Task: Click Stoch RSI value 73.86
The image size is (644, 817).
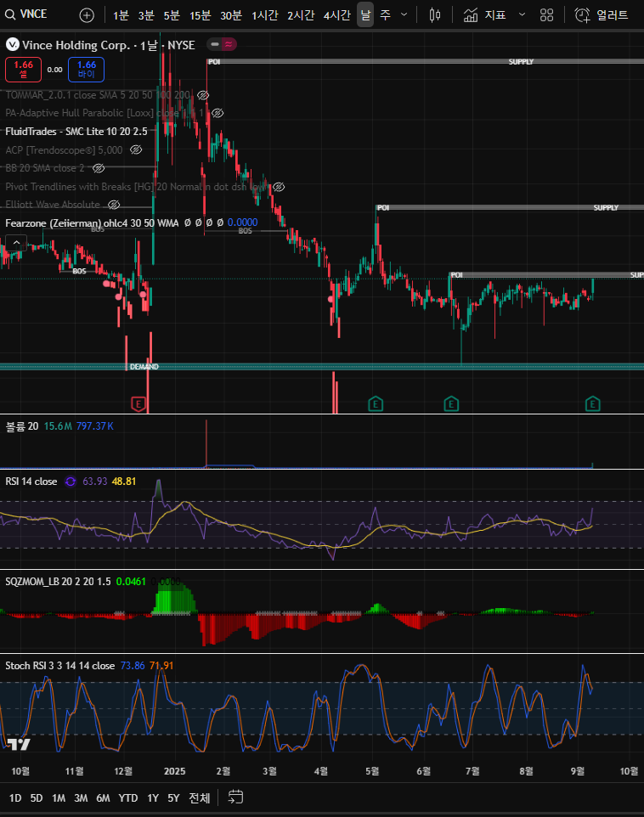Action: (133, 666)
